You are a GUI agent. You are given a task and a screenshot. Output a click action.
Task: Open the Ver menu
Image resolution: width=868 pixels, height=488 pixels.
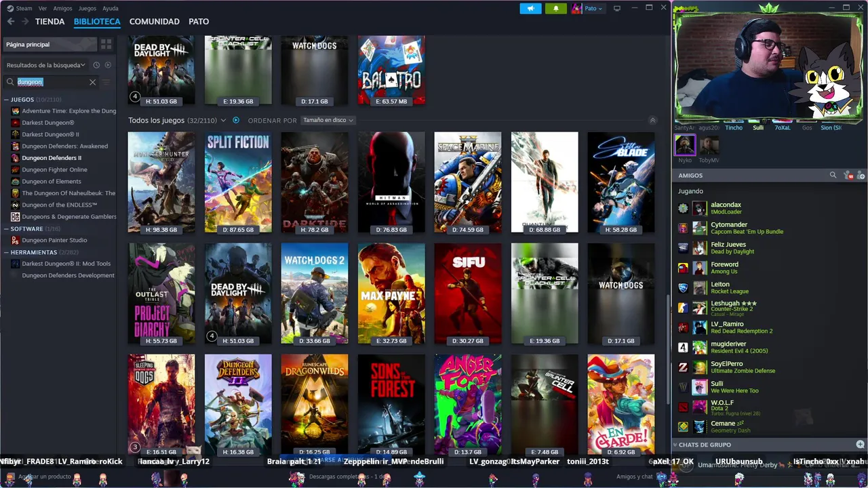(x=43, y=8)
